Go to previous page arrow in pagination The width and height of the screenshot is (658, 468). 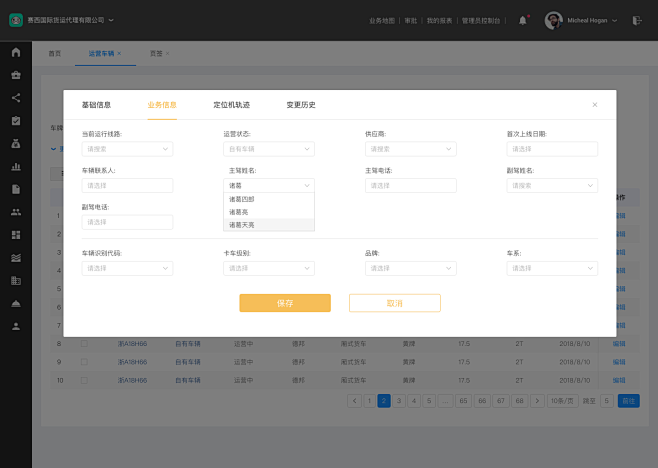(355, 401)
